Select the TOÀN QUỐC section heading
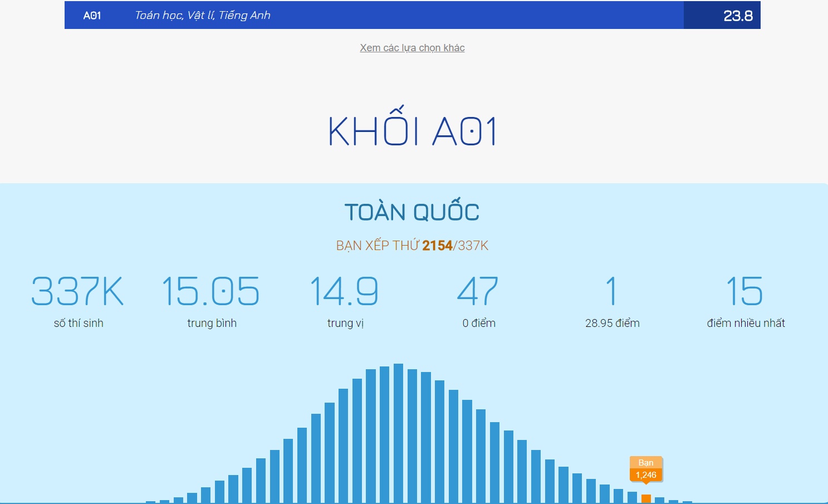 pos(412,211)
